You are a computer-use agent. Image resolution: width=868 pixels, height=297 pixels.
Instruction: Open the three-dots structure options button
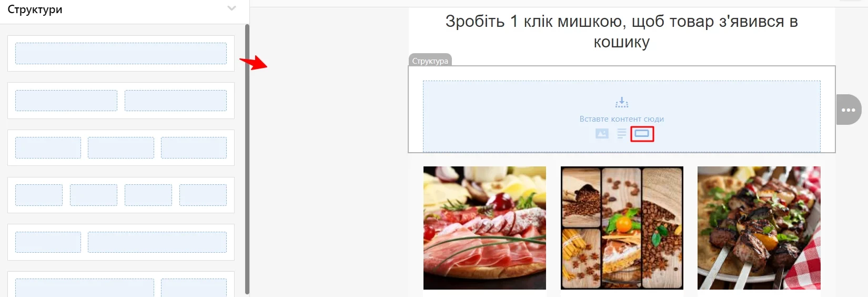pyautogui.click(x=848, y=110)
